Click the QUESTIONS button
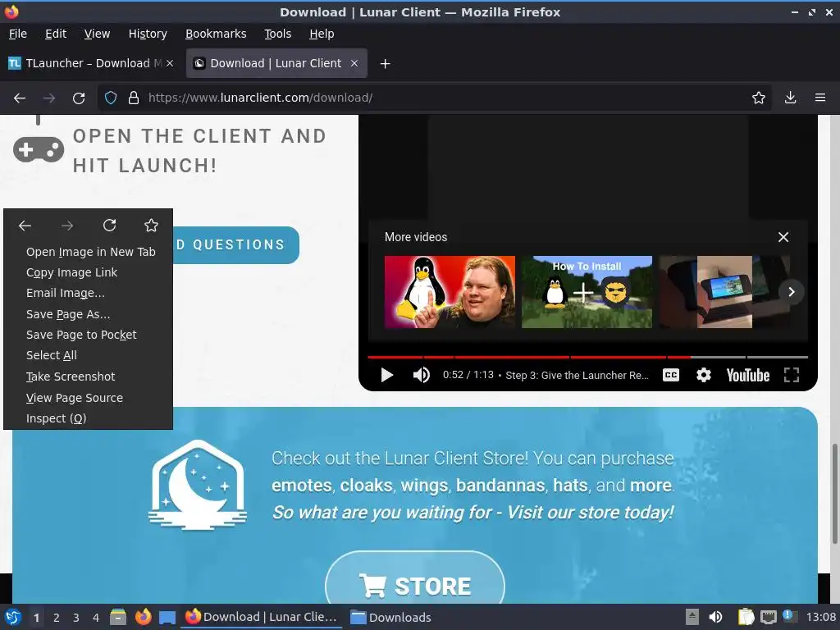The height and width of the screenshot is (630, 840). [235, 244]
